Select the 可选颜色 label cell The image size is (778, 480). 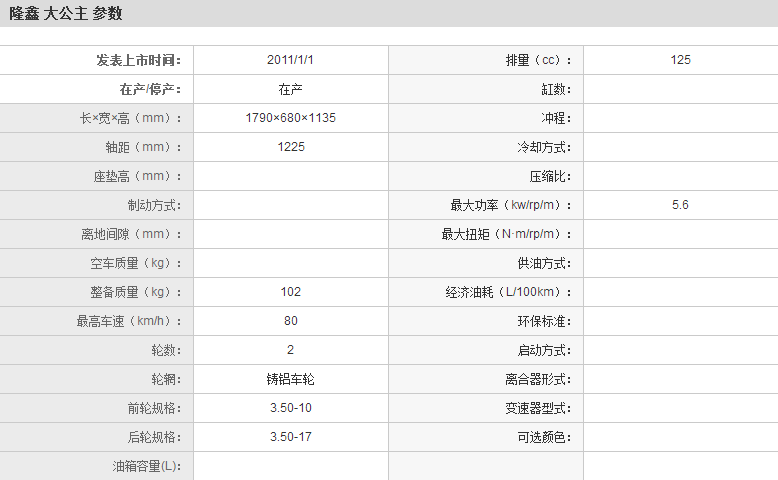(543, 437)
